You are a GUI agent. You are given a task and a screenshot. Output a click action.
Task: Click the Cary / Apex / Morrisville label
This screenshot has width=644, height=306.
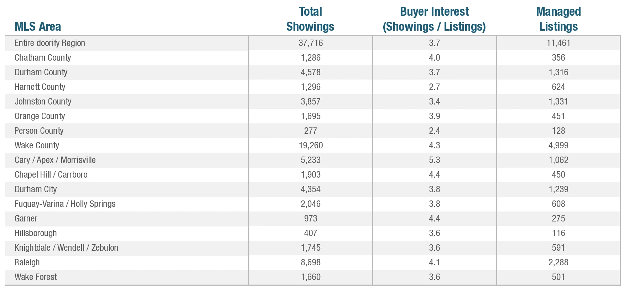pyautogui.click(x=55, y=160)
